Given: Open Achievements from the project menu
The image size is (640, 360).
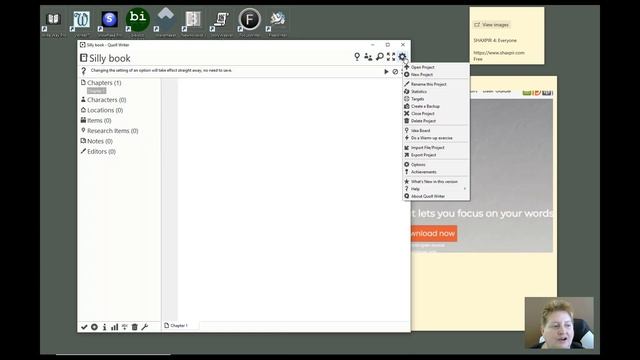Looking at the screenshot, I should pyautogui.click(x=435, y=172).
